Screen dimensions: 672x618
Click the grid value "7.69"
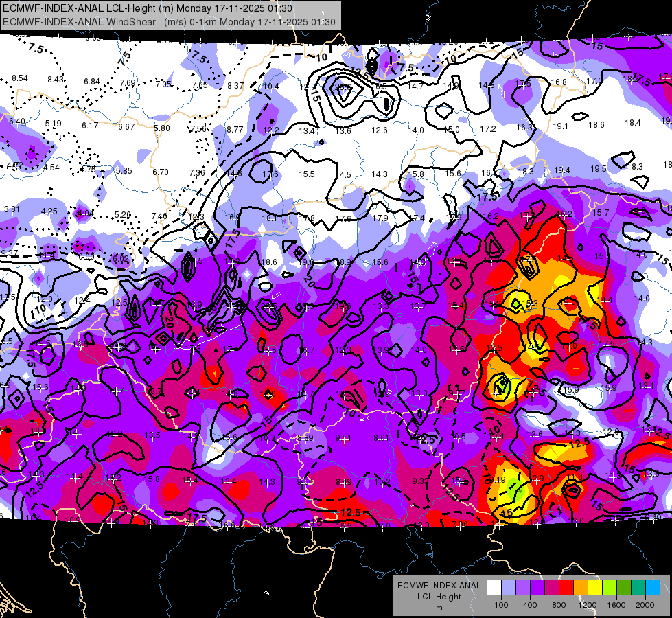pyautogui.click(x=128, y=83)
